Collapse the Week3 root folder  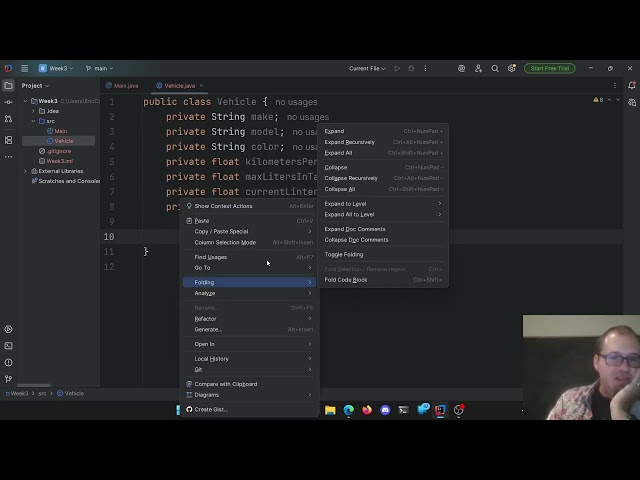(25, 101)
